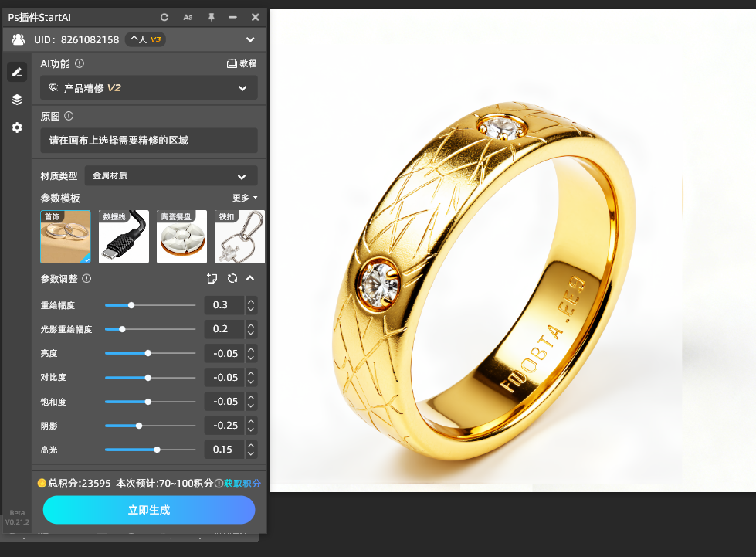Expand the UID account chevron

(250, 39)
